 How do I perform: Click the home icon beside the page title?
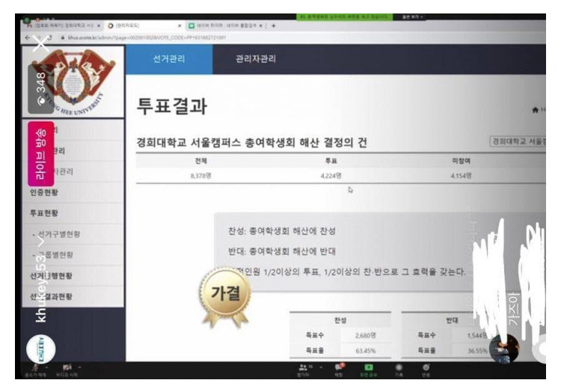tap(536, 110)
